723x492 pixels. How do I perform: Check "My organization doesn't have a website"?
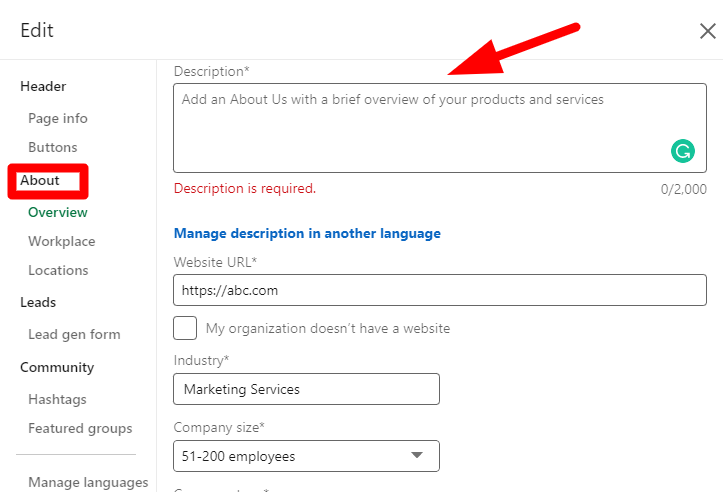point(185,328)
